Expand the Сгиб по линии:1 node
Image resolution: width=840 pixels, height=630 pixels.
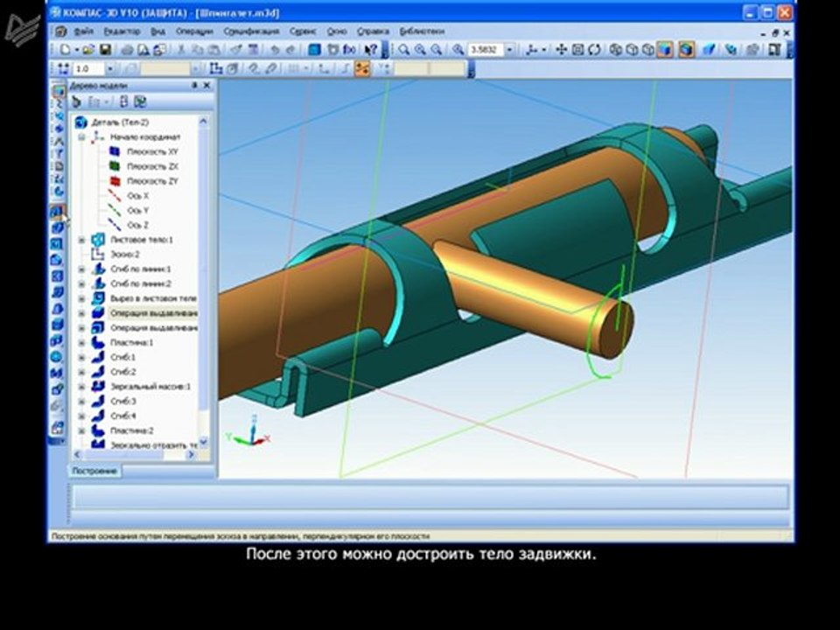tap(81, 269)
